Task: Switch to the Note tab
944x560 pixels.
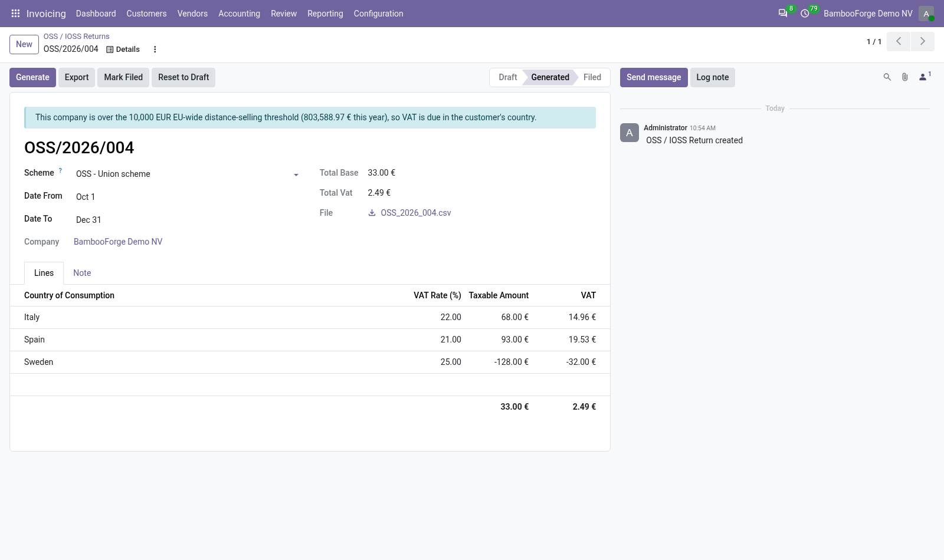Action: coord(82,273)
